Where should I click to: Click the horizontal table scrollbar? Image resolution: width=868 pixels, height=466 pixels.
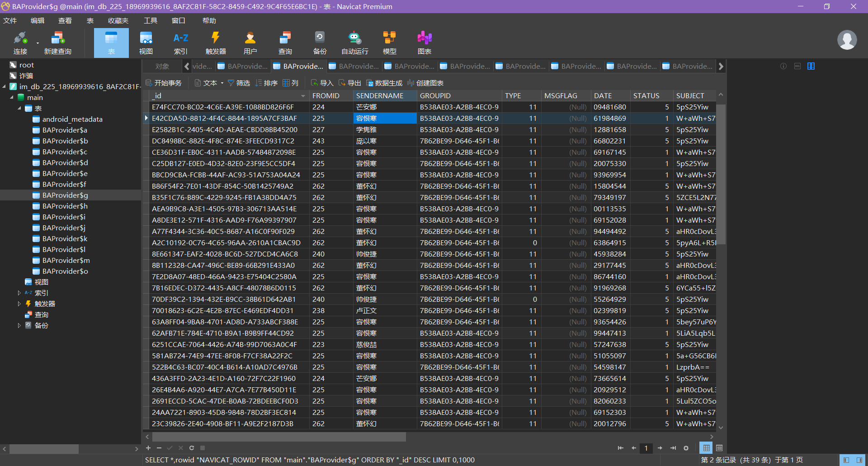tap(279, 437)
